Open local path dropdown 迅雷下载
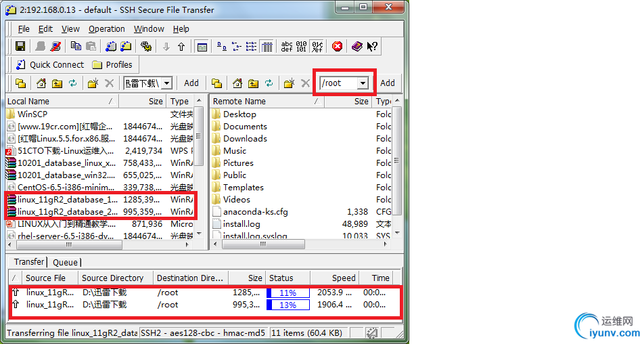Screen dimensions: 644x344 [166, 83]
